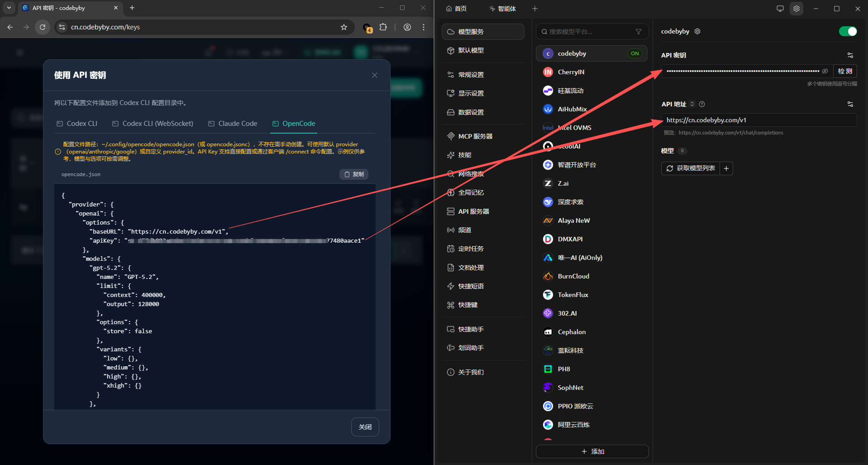Switch to Codex CLI (WebSocket) tab
The width and height of the screenshot is (868, 465).
153,124
